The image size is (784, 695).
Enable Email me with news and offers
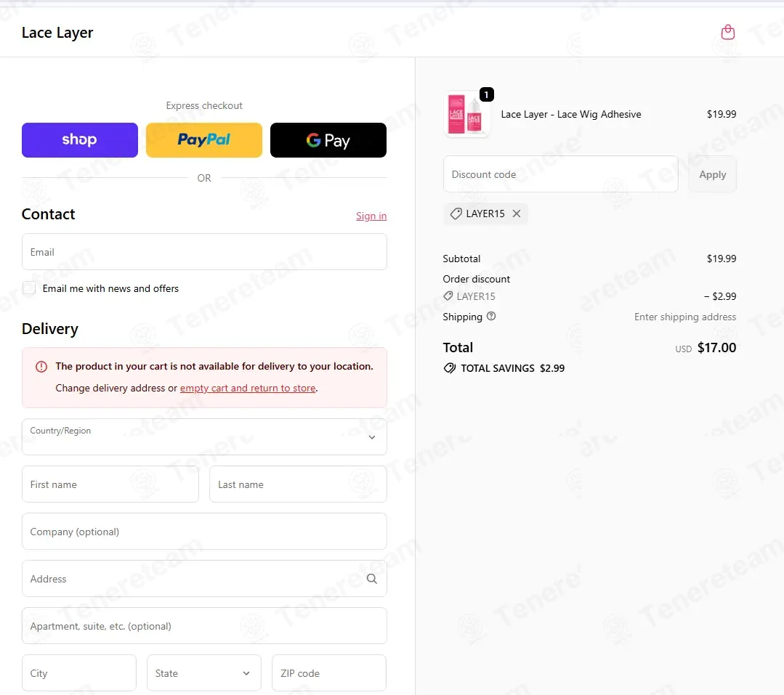pyautogui.click(x=29, y=288)
